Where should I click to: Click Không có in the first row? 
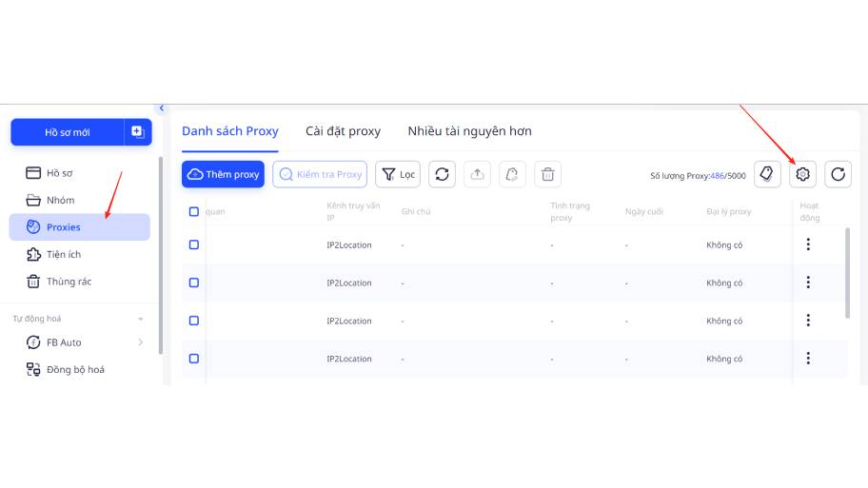724,245
